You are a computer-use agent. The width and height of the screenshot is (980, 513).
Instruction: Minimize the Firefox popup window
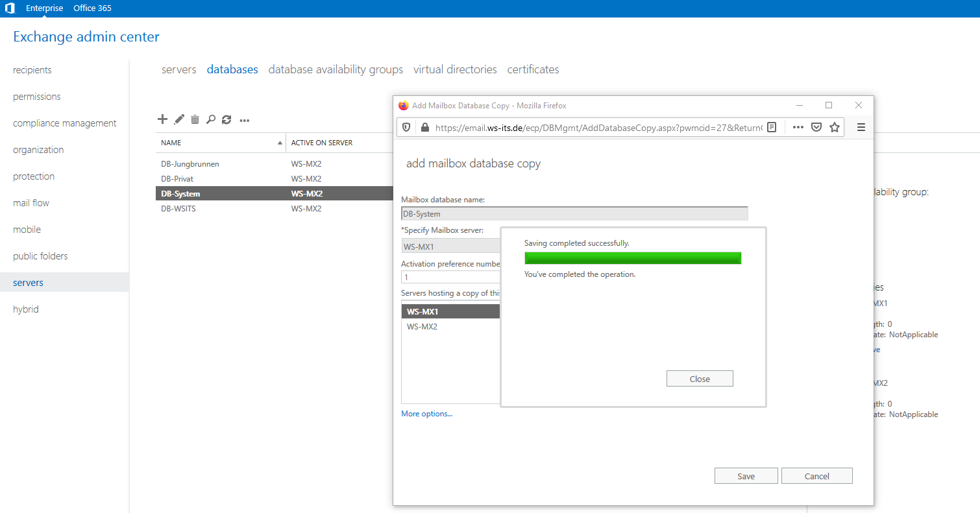coord(800,105)
